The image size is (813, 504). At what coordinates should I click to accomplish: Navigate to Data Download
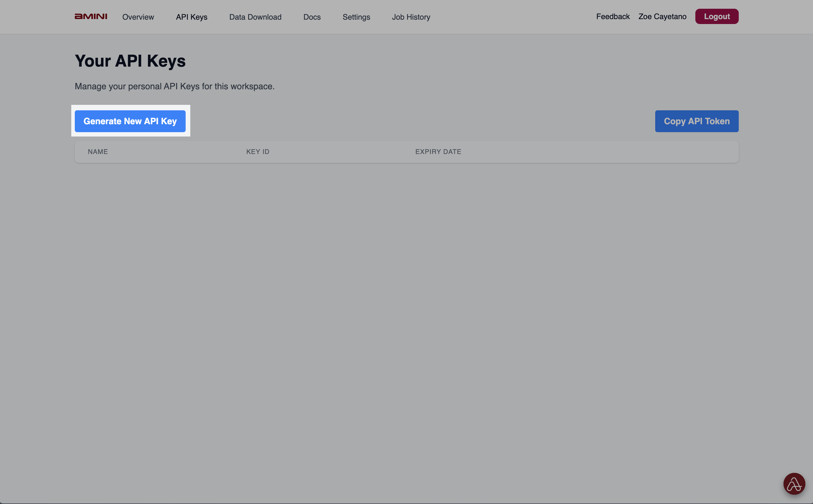(x=255, y=17)
